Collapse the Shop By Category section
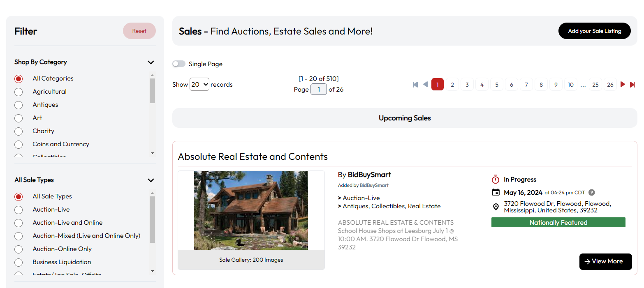 coord(151,62)
